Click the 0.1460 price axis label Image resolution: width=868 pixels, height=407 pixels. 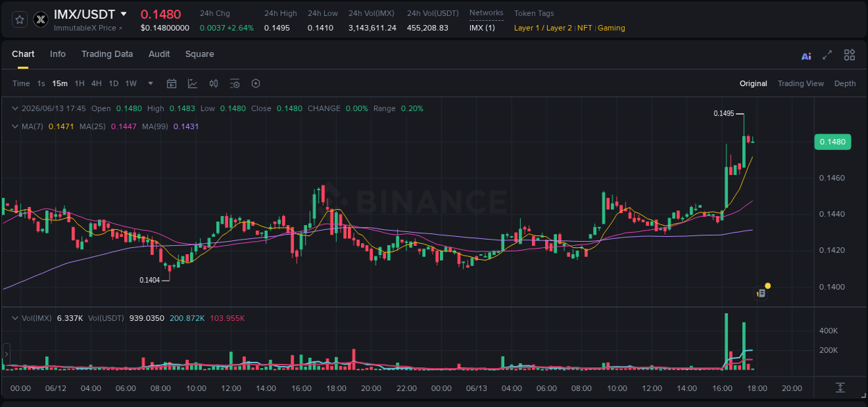(x=832, y=178)
